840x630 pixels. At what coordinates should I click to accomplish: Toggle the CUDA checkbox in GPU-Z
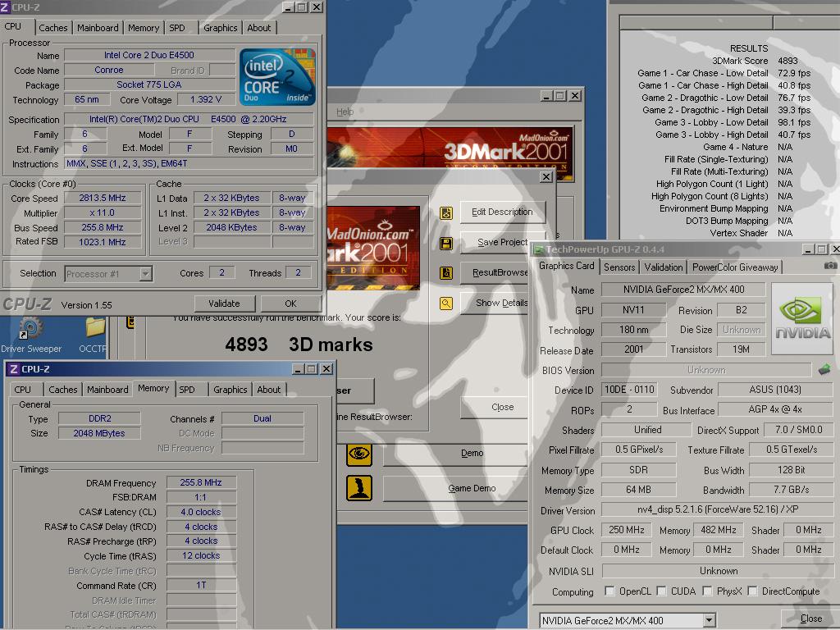click(x=662, y=591)
